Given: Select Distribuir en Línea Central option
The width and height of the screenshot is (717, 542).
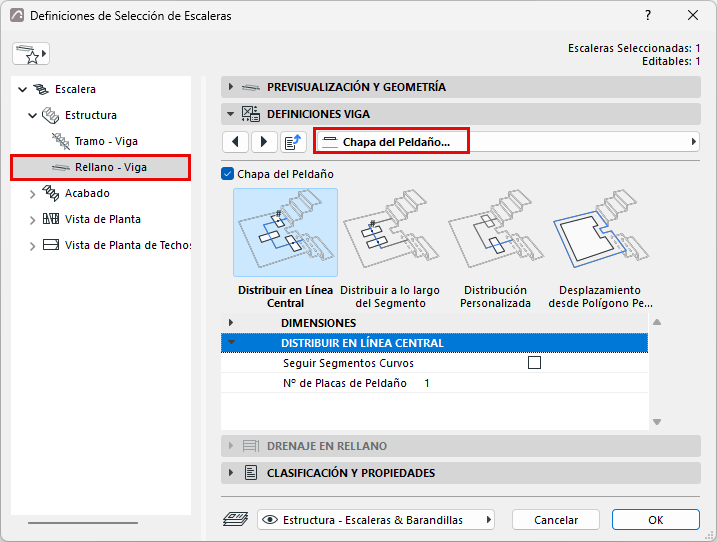Looking at the screenshot, I should (x=285, y=232).
